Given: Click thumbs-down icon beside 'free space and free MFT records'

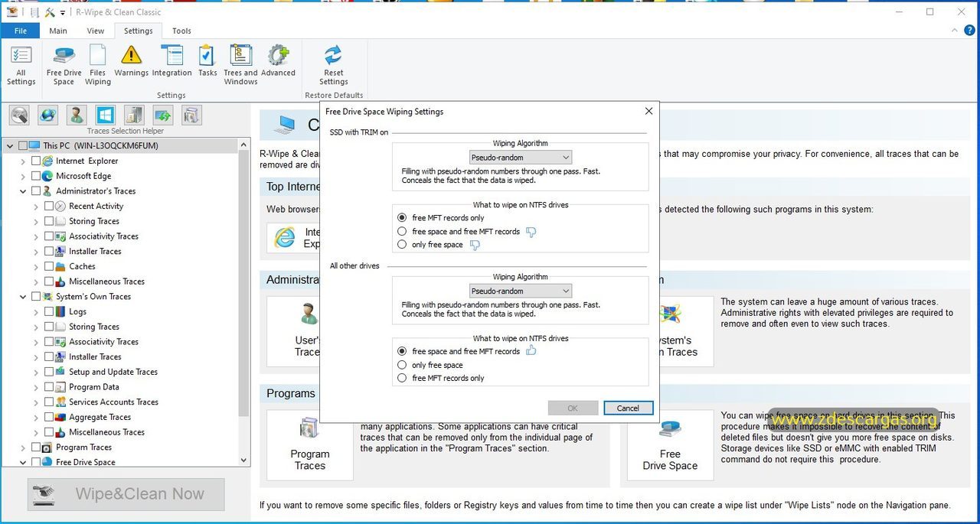Looking at the screenshot, I should 531,232.
